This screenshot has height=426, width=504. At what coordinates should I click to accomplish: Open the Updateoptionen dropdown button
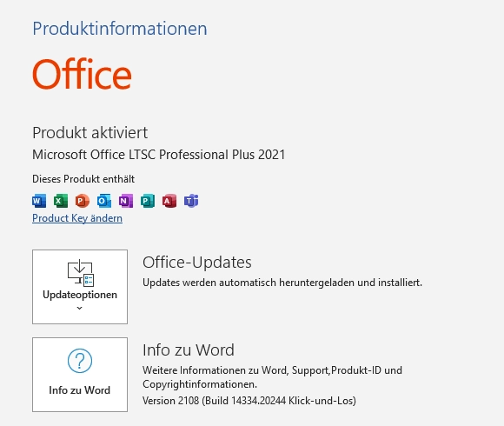[80, 287]
